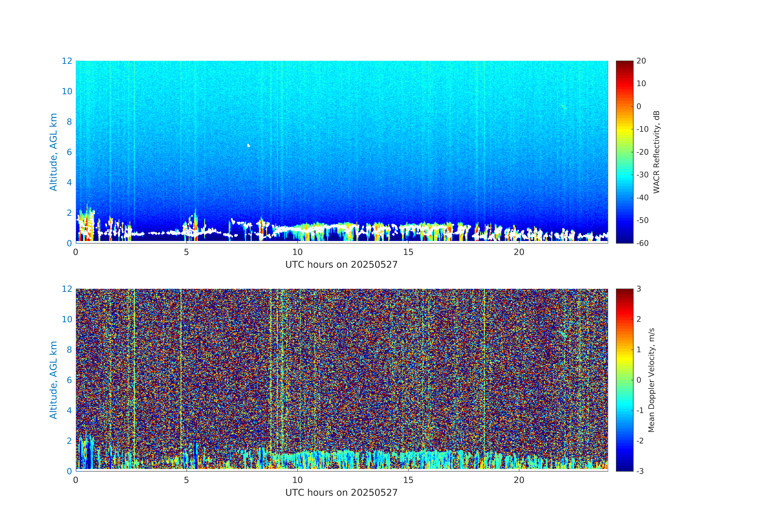Click the top plot's x-axis label text
775x532 pixels.
[341, 264]
